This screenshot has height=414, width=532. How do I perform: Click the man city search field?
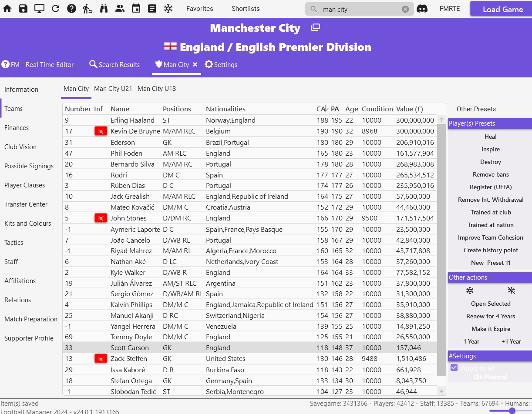(x=360, y=9)
